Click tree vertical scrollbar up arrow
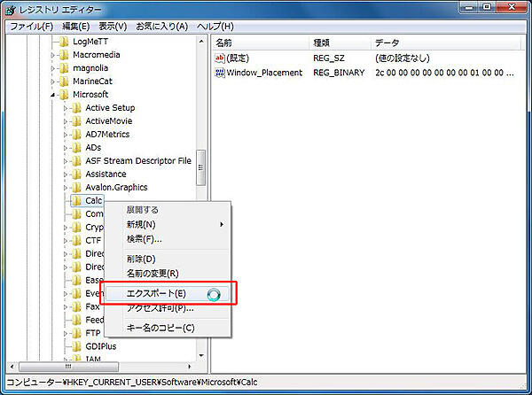This screenshot has width=532, height=395. (201, 42)
